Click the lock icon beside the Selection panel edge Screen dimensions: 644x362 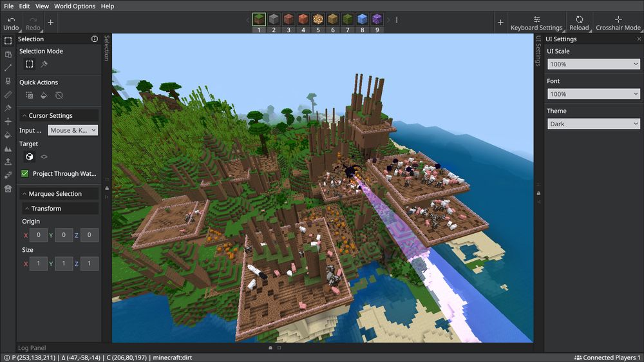tap(107, 188)
